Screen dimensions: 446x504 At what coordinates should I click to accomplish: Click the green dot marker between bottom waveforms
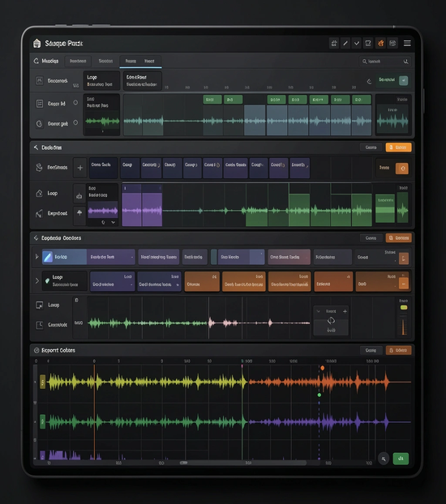[x=319, y=395]
